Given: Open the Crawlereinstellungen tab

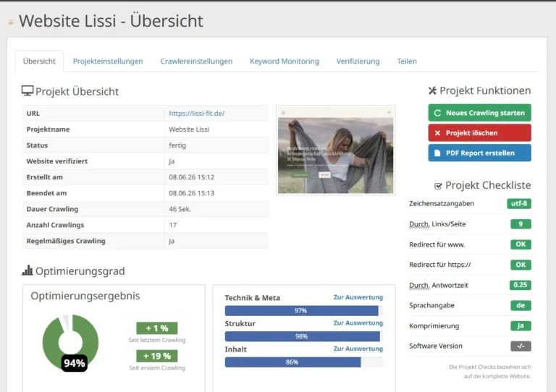Looking at the screenshot, I should (196, 61).
